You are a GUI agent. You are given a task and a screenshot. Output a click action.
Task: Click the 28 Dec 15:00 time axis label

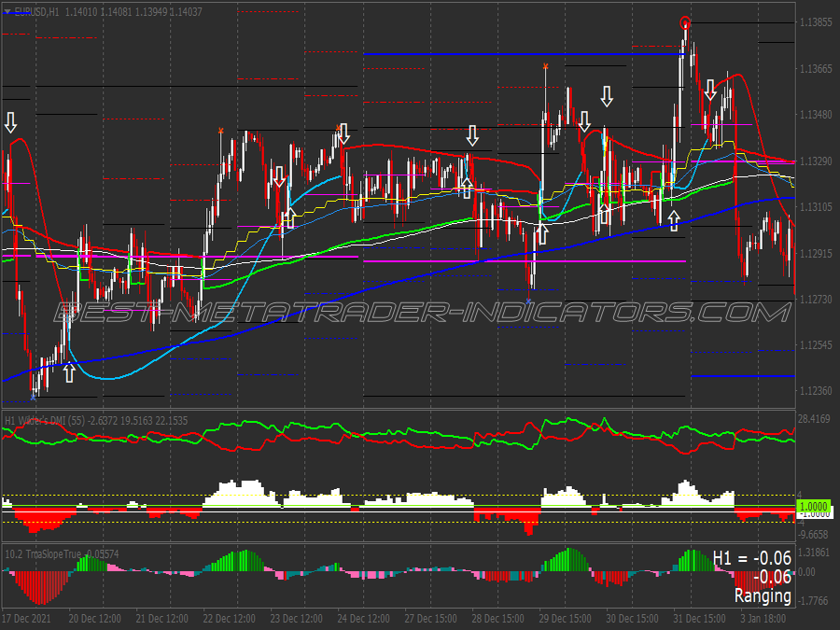(497, 618)
